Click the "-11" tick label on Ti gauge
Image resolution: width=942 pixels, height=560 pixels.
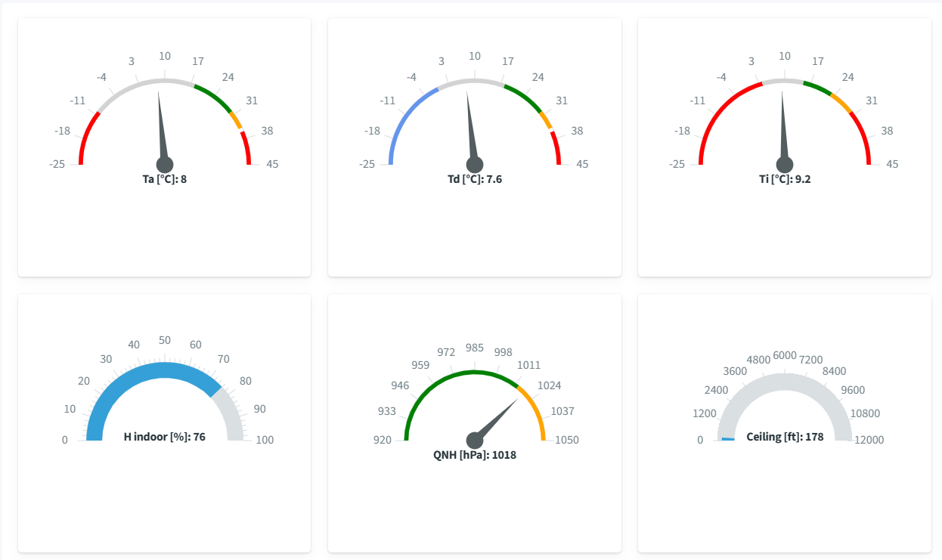pyautogui.click(x=698, y=101)
